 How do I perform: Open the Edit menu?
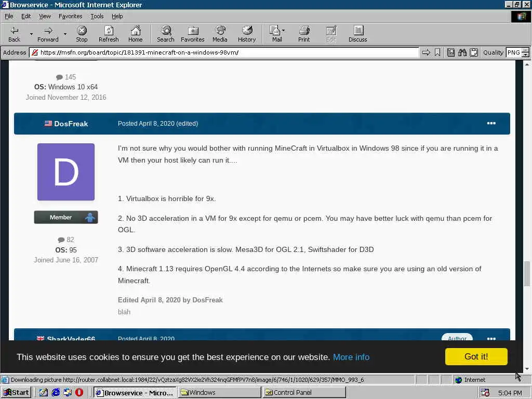(26, 16)
